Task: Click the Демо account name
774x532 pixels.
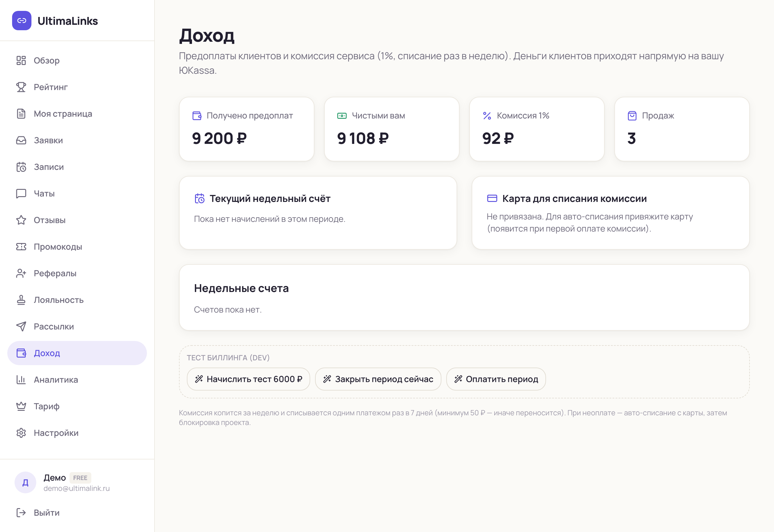Action: (x=55, y=478)
